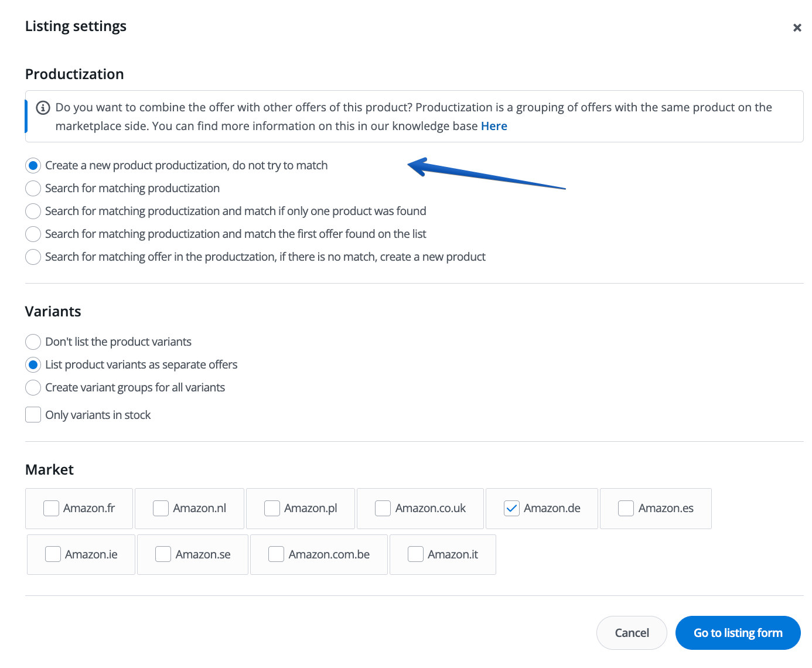Select create new product if no match
The width and height of the screenshot is (812, 668).
pyautogui.click(x=33, y=257)
